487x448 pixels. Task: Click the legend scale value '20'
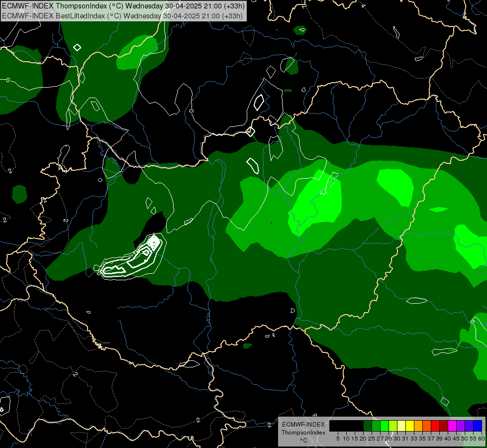pyautogui.click(x=363, y=439)
